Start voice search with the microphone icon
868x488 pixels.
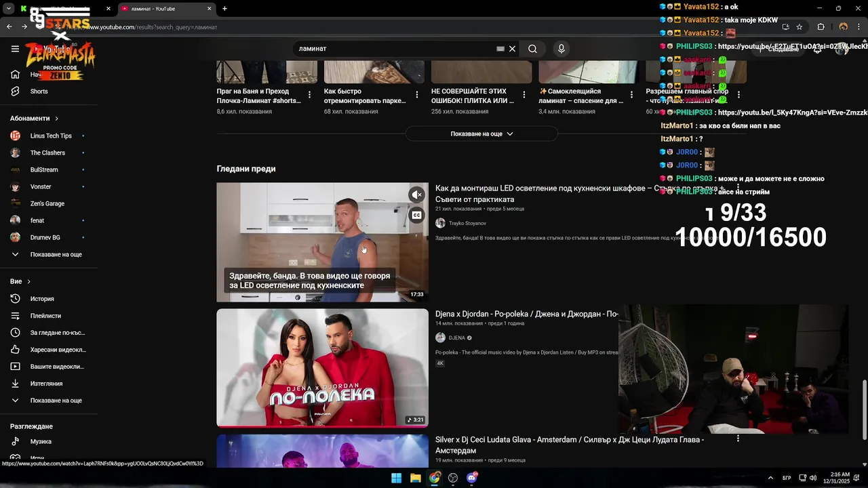[x=561, y=49]
